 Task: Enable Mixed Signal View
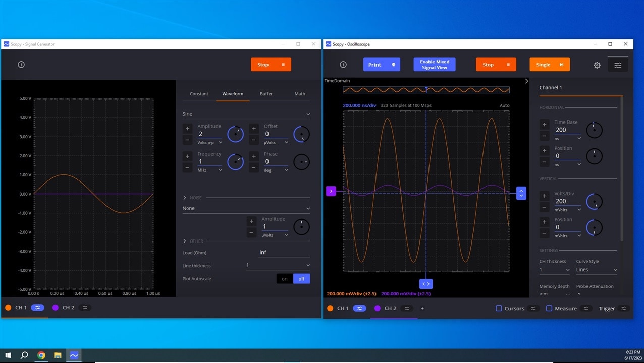point(435,65)
